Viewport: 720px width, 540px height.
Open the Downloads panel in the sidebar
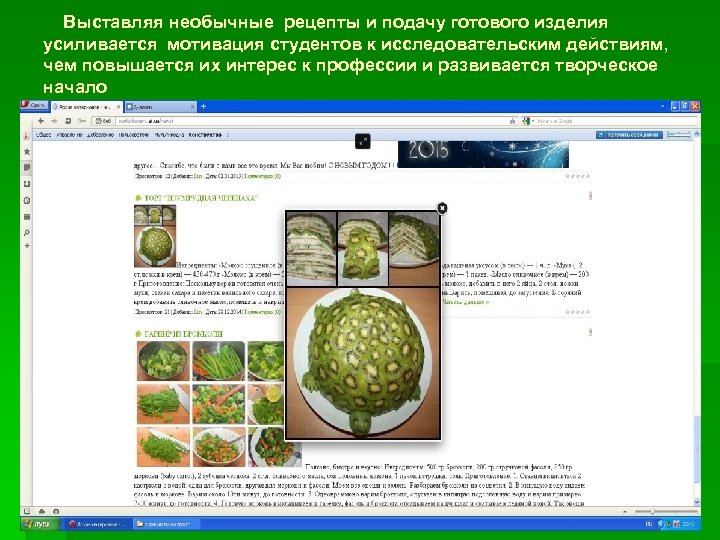(x=27, y=184)
